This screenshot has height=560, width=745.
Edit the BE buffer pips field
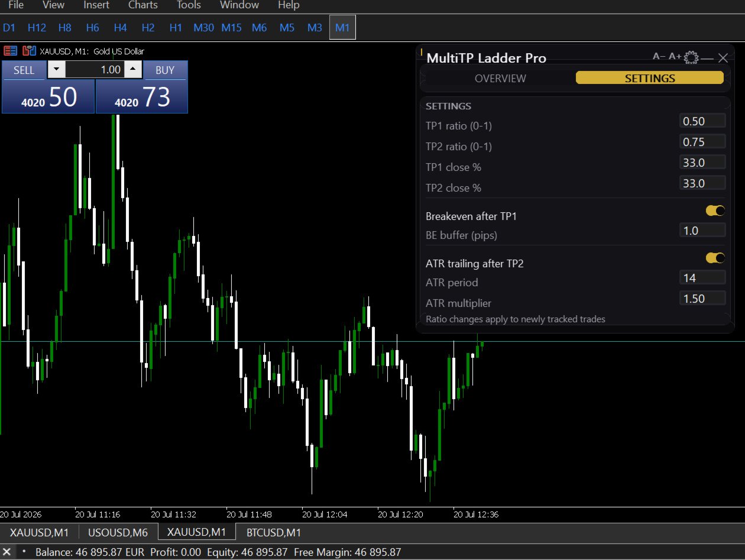(x=702, y=231)
